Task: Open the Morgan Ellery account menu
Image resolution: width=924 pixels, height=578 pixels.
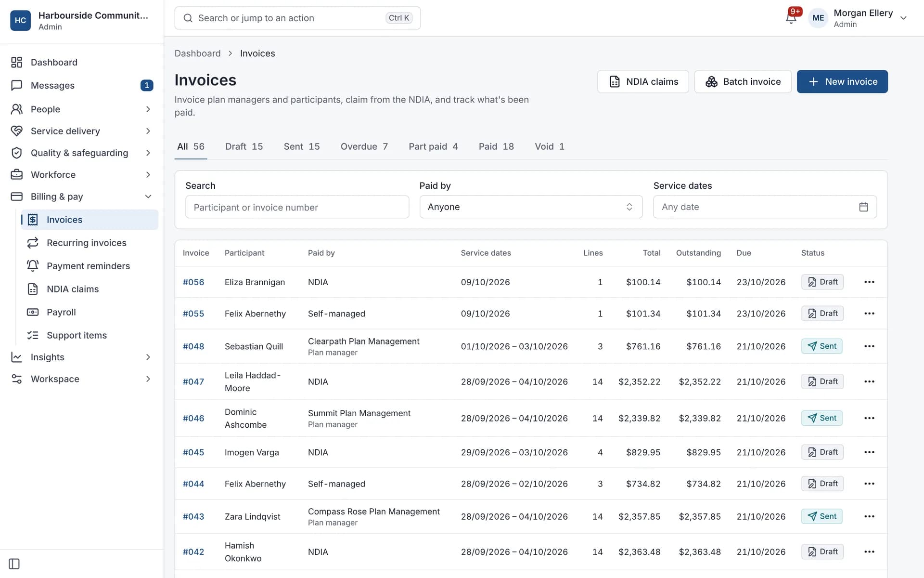Action: 858,18
